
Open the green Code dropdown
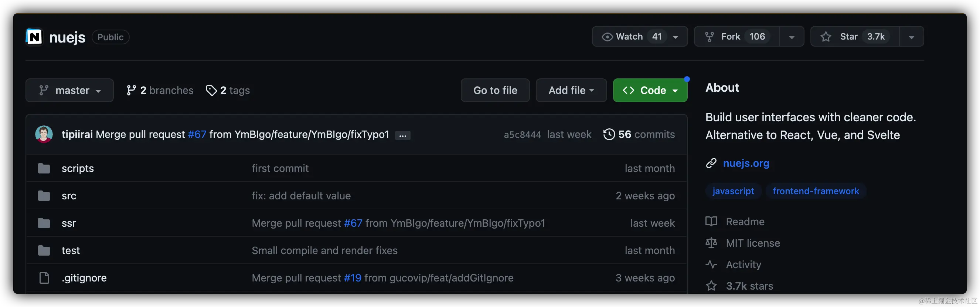650,90
